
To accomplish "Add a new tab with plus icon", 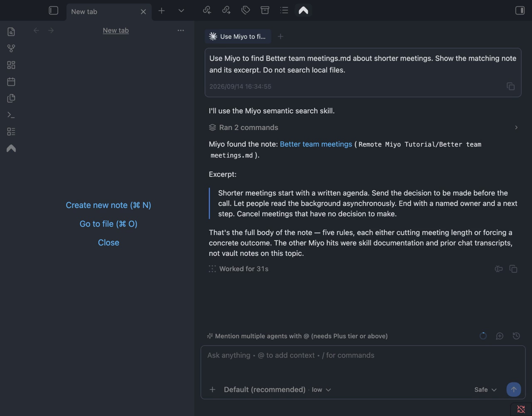I will pyautogui.click(x=162, y=11).
